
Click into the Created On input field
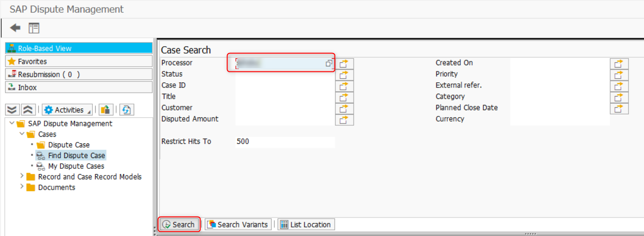[560, 63]
